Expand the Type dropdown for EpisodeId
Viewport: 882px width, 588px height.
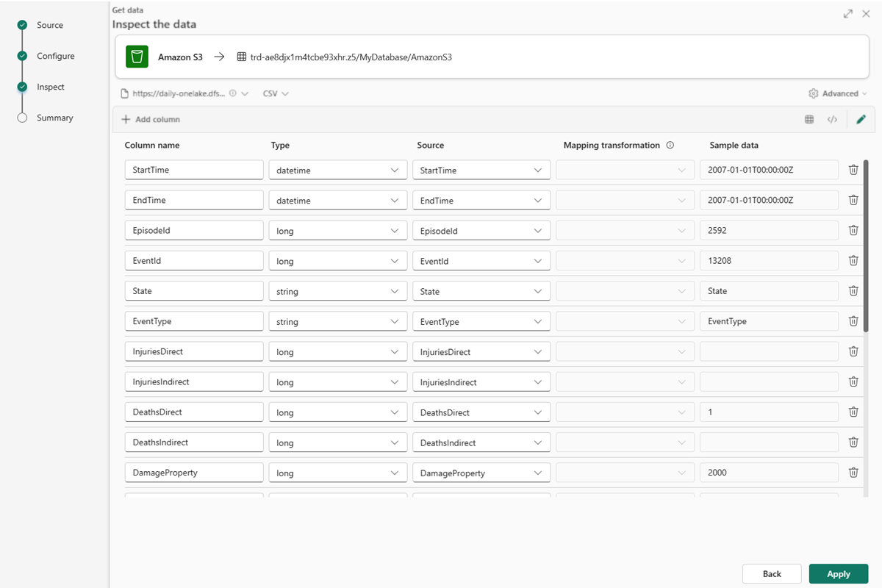pyautogui.click(x=337, y=231)
